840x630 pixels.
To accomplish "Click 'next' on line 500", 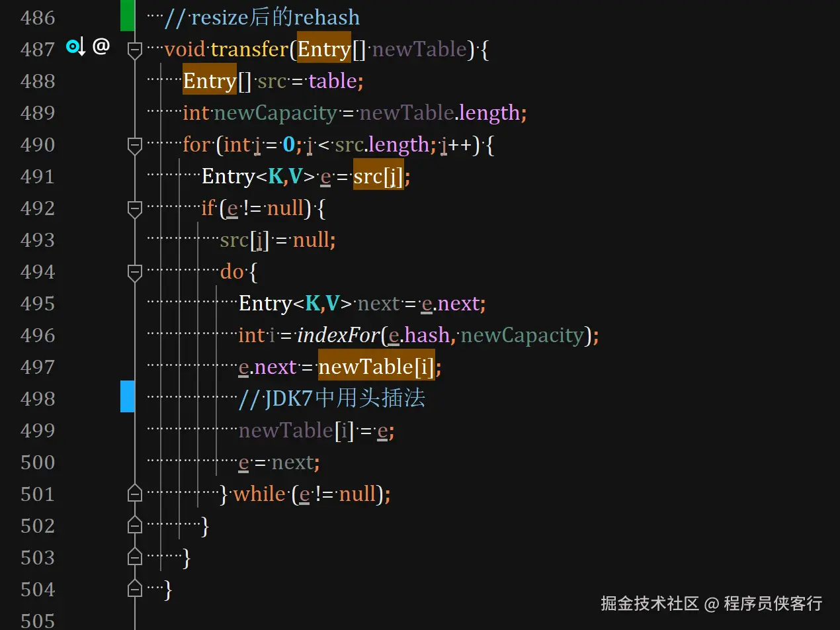I will click(x=292, y=462).
